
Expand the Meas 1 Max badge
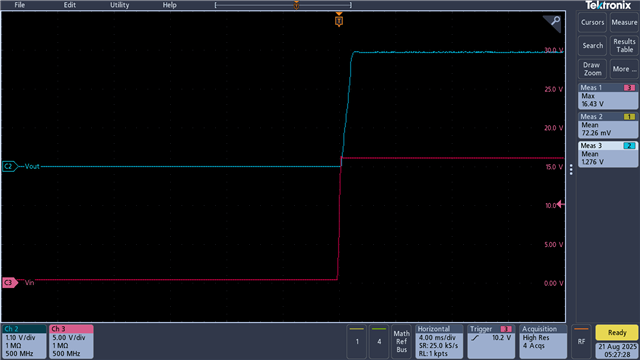[x=608, y=96]
